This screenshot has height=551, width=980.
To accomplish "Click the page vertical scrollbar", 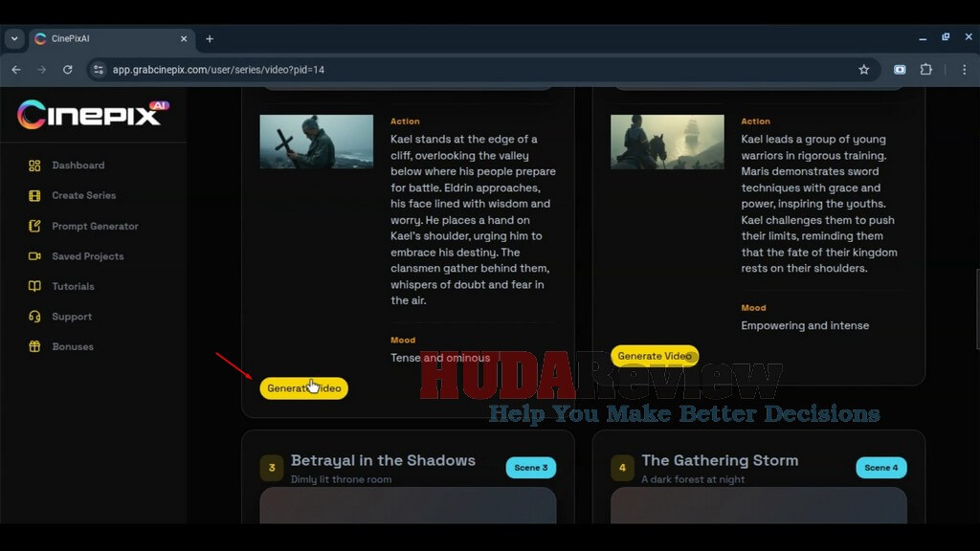I will coord(977,309).
